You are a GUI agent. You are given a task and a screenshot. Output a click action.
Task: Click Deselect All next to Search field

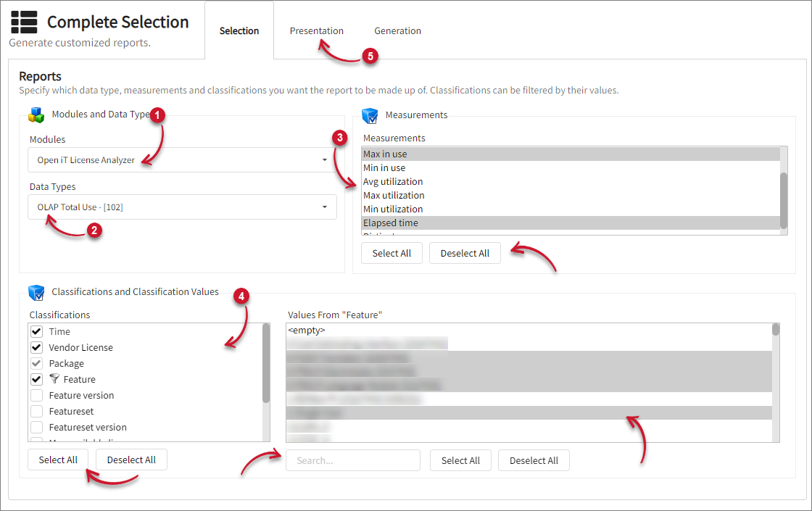pos(534,460)
